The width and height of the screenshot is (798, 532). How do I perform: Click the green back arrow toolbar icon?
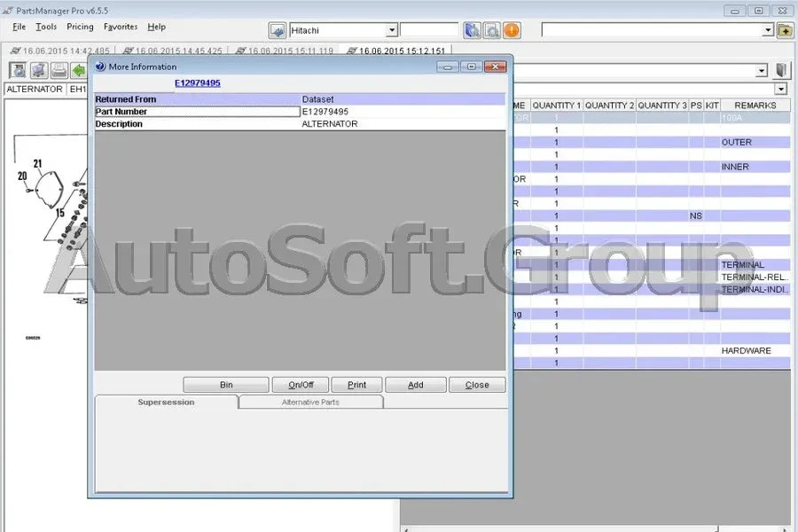[78, 70]
